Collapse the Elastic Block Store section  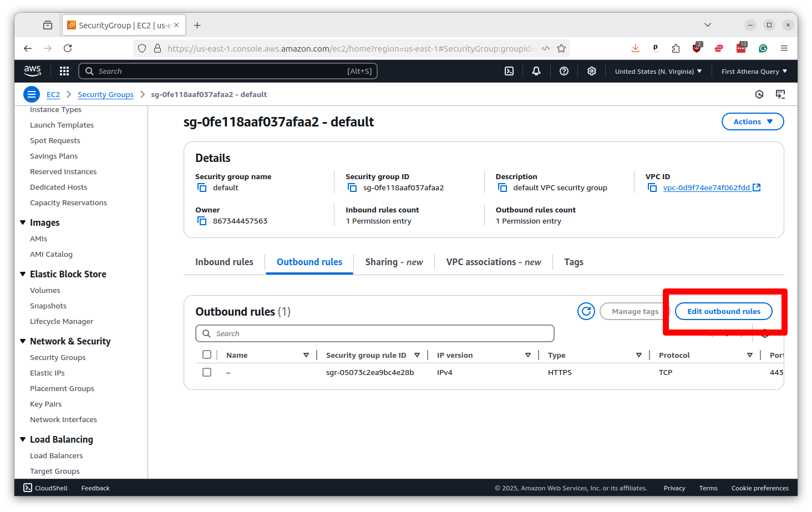tap(23, 274)
